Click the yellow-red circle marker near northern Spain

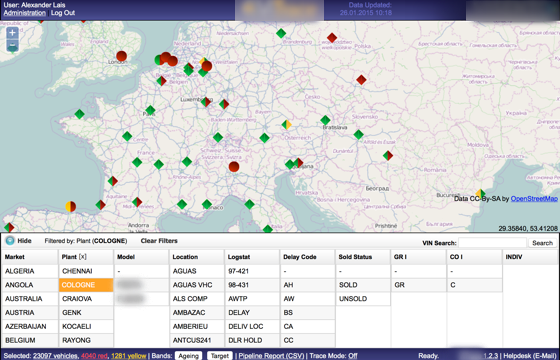pyautogui.click(x=71, y=206)
